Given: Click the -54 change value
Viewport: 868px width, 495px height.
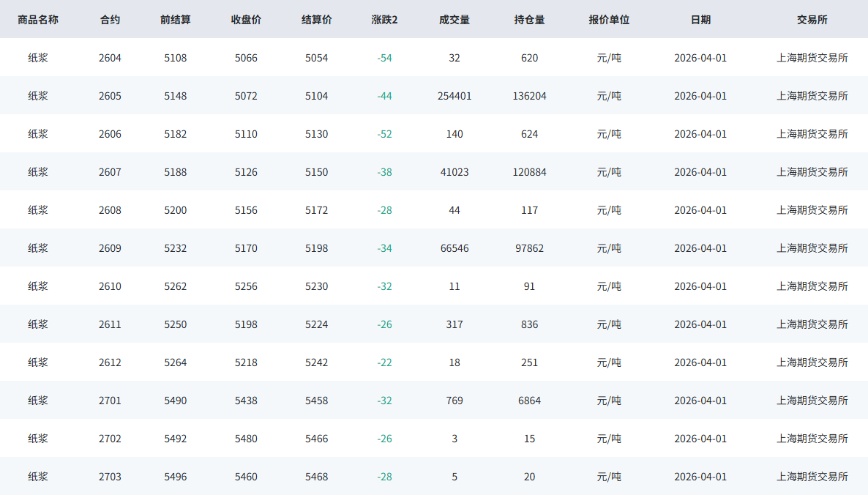Looking at the screenshot, I should coord(384,58).
